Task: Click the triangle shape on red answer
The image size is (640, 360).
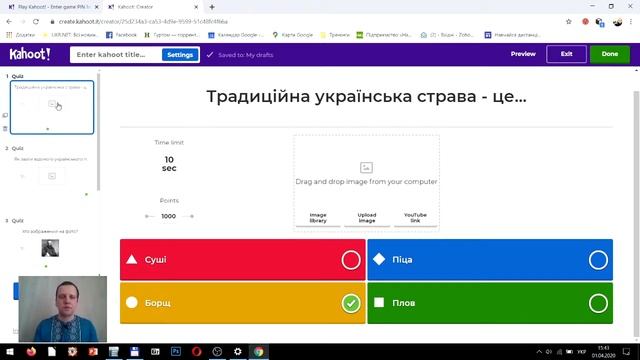Action: [x=131, y=260]
